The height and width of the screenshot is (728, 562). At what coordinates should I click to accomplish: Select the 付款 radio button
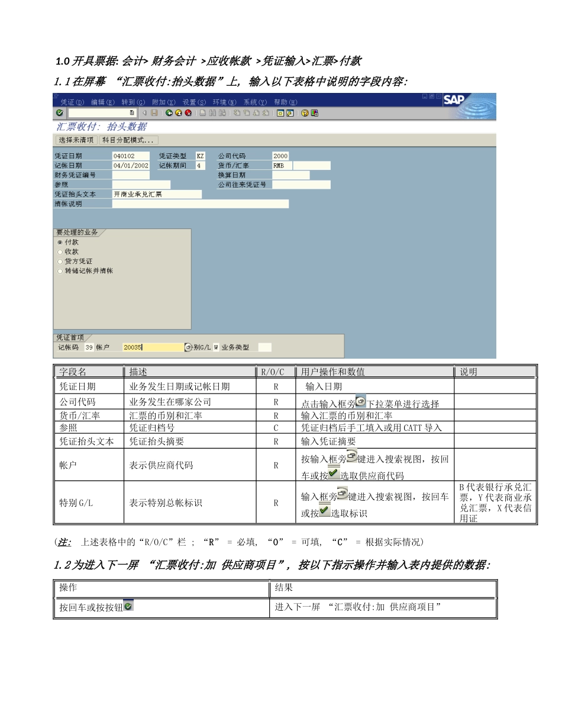[60, 242]
